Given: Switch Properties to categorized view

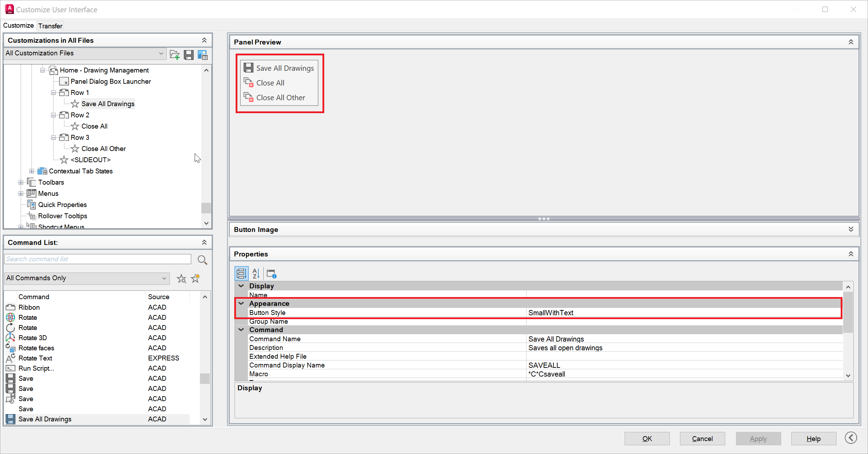Looking at the screenshot, I should (x=241, y=273).
